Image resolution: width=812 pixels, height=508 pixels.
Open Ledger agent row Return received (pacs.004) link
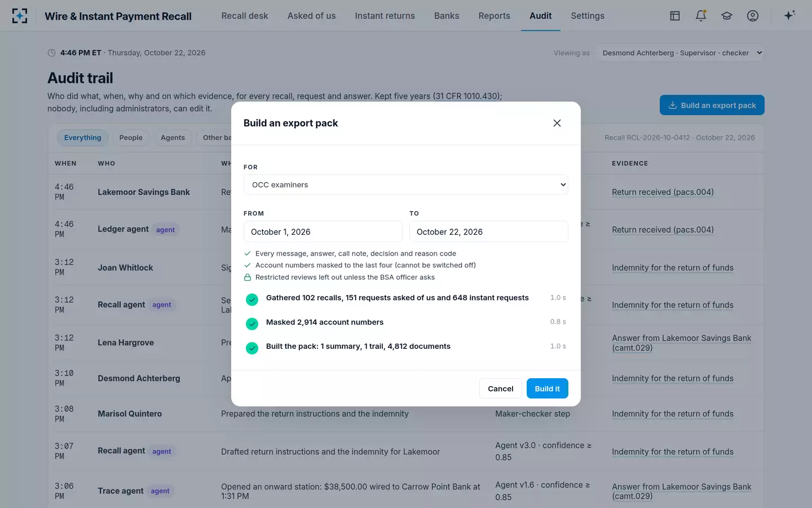pyautogui.click(x=663, y=230)
